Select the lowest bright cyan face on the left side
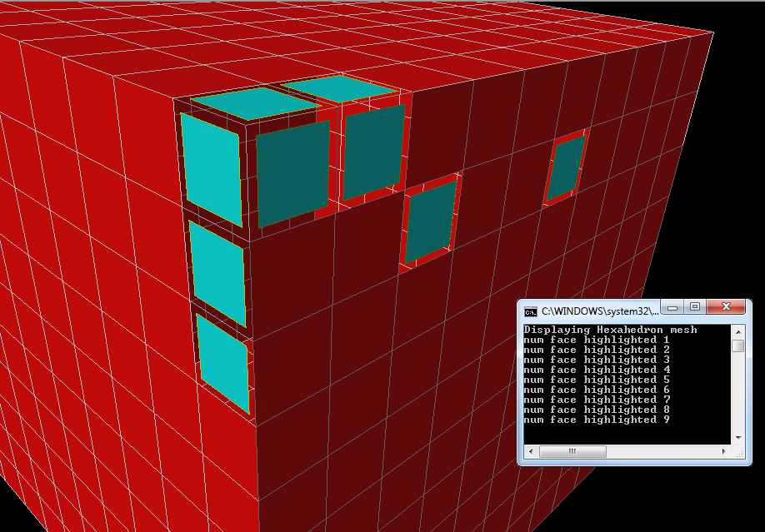This screenshot has height=532, width=765. (x=223, y=361)
